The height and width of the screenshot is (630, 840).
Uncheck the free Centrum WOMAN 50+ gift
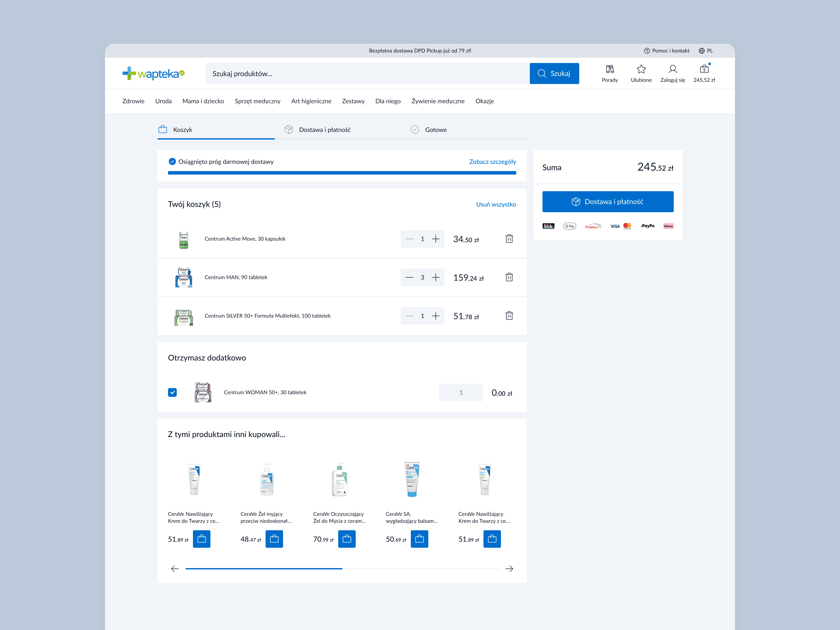172,392
